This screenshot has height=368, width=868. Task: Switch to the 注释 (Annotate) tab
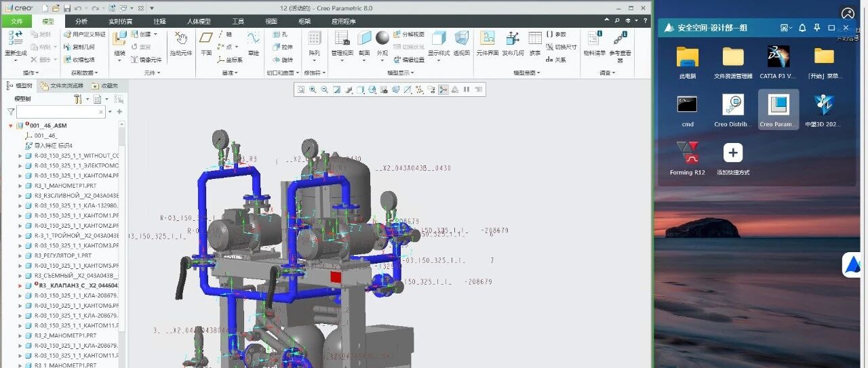point(159,21)
